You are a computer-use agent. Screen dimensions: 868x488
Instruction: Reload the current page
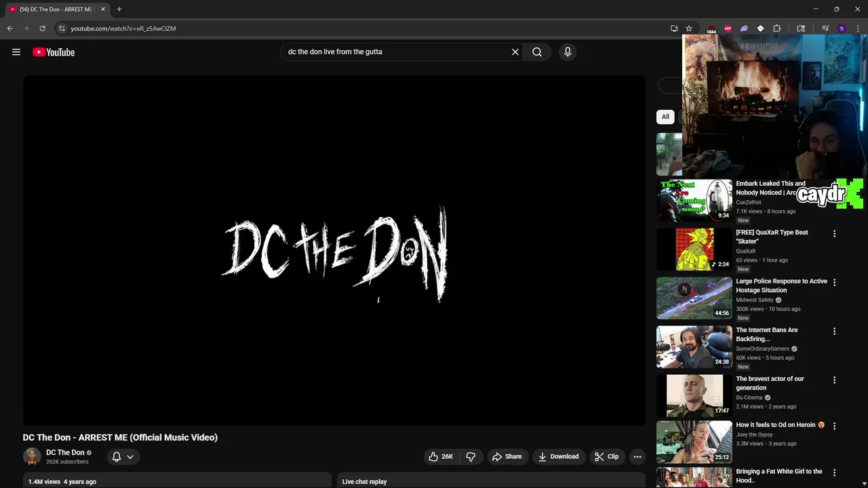pyautogui.click(x=42, y=28)
